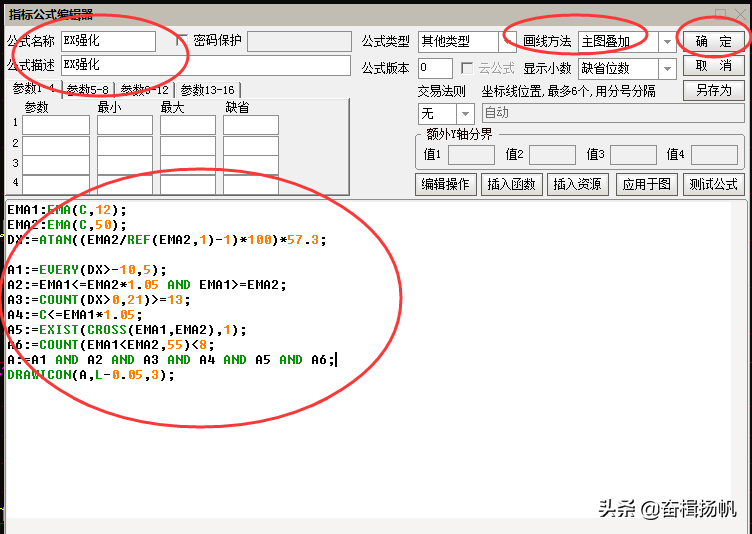Click row 2 最小 field
Viewport: 752px width, 534px height.
click(125, 145)
